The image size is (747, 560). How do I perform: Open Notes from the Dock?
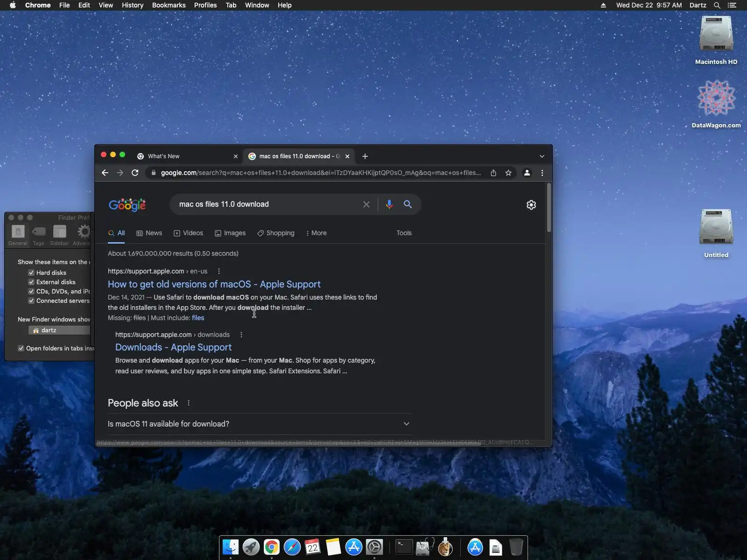coord(333,547)
